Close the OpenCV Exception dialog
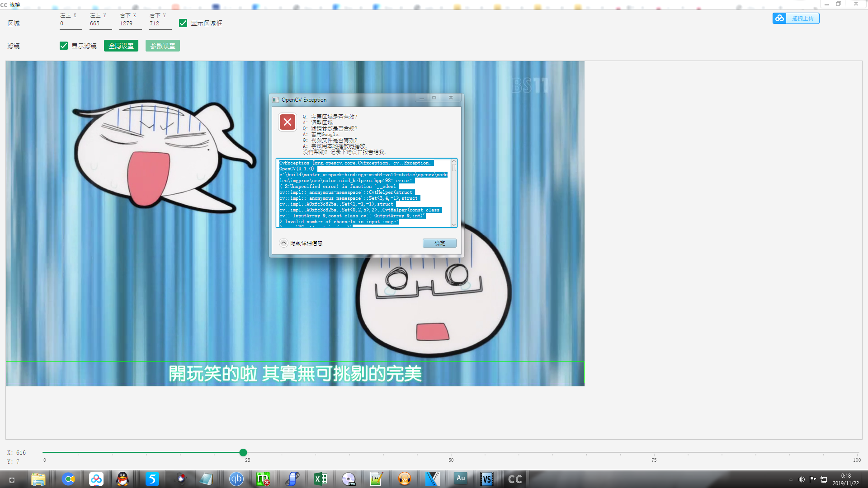Viewport: 868px width, 488px height. pos(451,98)
